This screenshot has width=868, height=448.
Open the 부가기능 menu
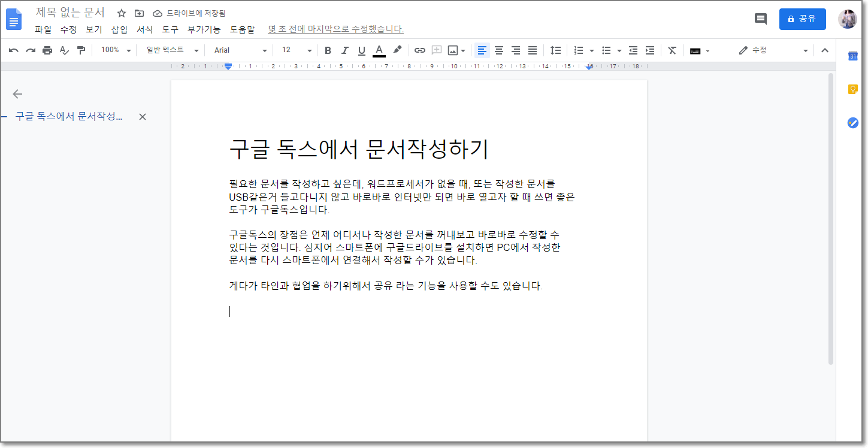[x=204, y=29]
